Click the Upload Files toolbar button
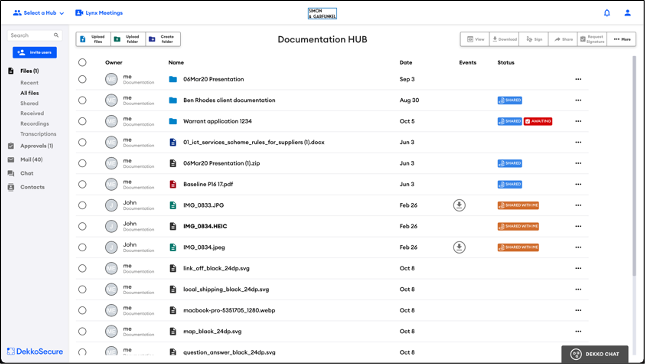This screenshot has width=645, height=364. 93,39
